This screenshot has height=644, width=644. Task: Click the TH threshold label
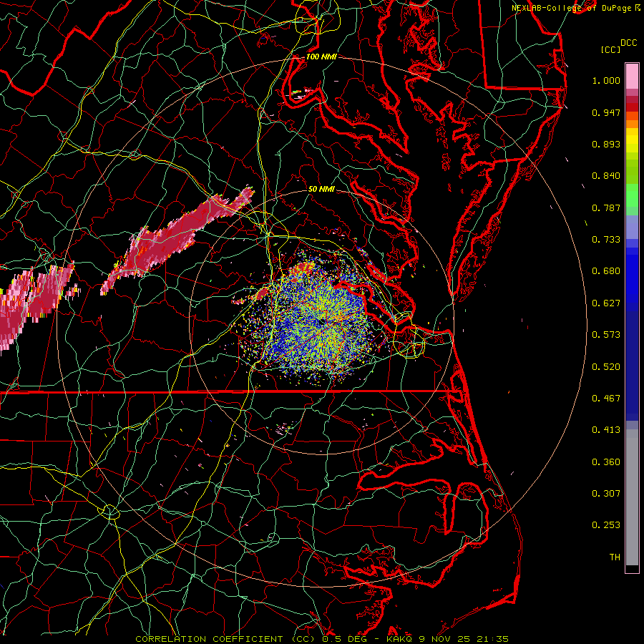tap(615, 557)
